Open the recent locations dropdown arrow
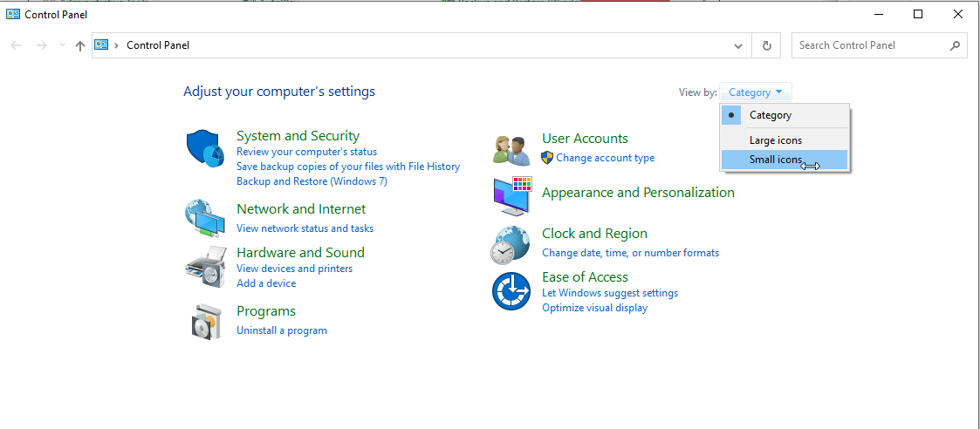The width and height of the screenshot is (980, 429). pos(61,45)
